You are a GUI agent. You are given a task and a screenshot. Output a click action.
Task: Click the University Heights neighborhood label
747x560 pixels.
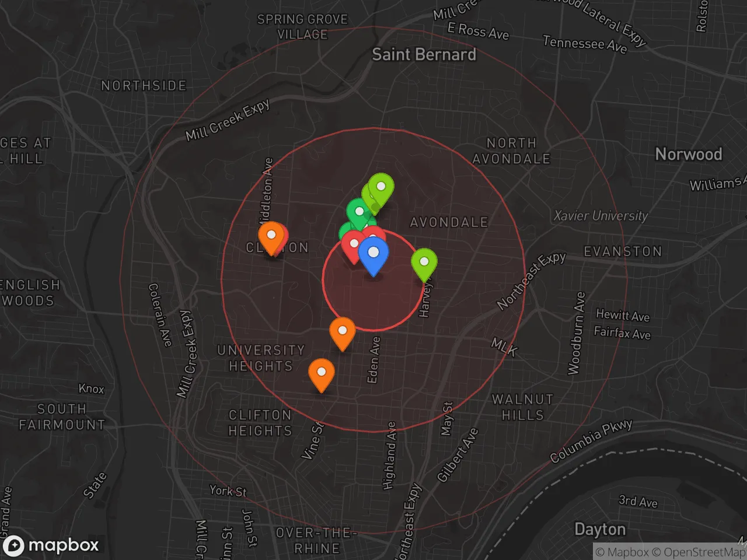point(261,358)
